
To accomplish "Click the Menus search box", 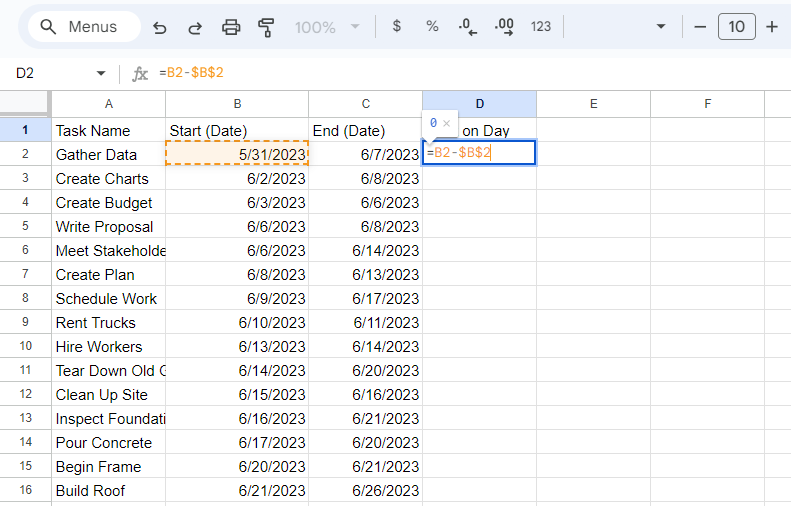I will click(84, 27).
